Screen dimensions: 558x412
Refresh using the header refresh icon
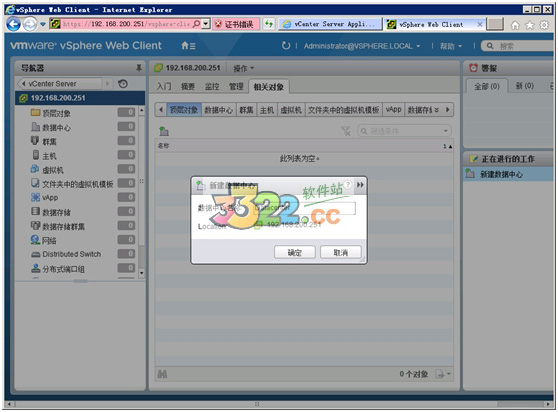286,46
